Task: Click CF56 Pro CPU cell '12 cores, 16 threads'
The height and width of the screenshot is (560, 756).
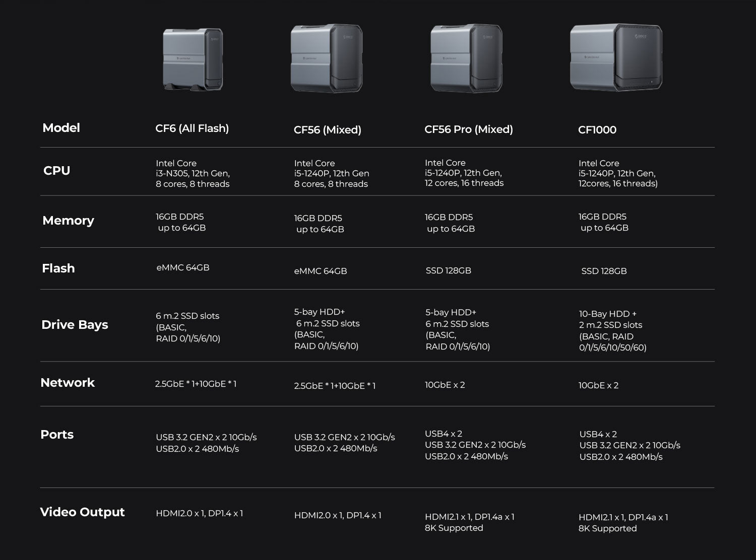Action: (464, 183)
